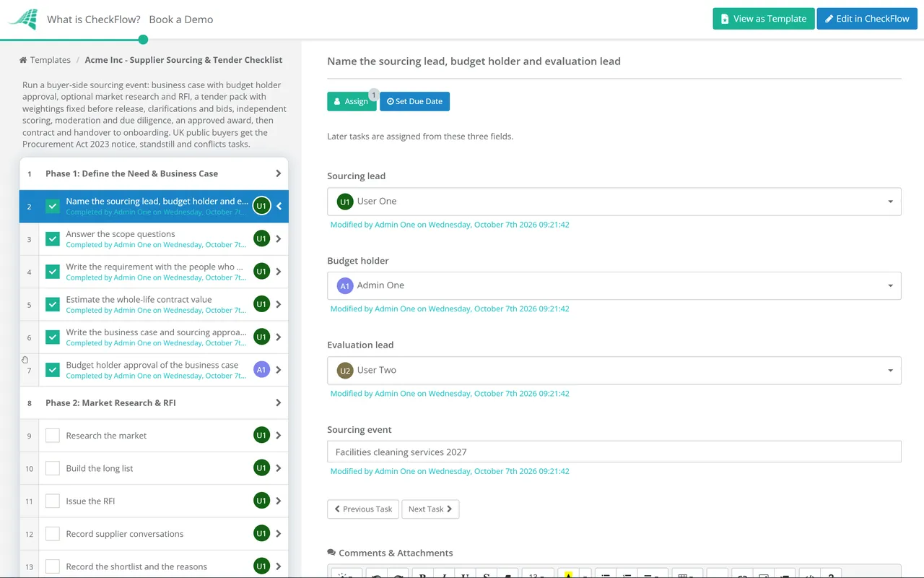Click the comments bubble icon beside Comments & Attachments
The image size is (924, 578).
331,553
